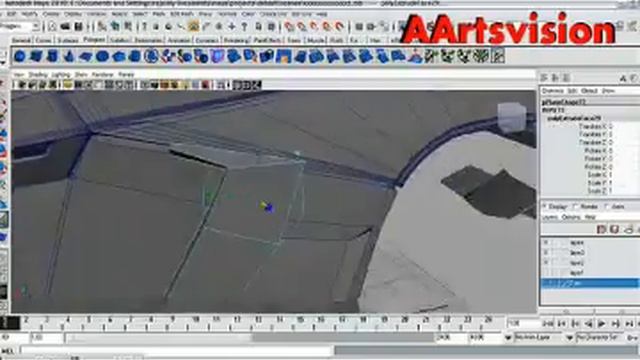Viewport: 640px width, 360px height.
Task: Click the last icon on the Polygons shelf
Action: 498,56
